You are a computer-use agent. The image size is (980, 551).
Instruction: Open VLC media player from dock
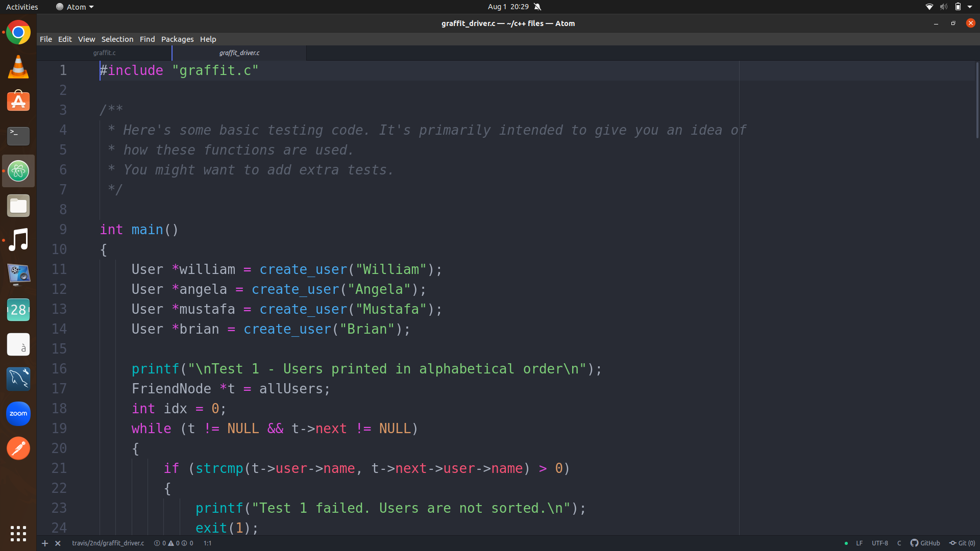18,67
